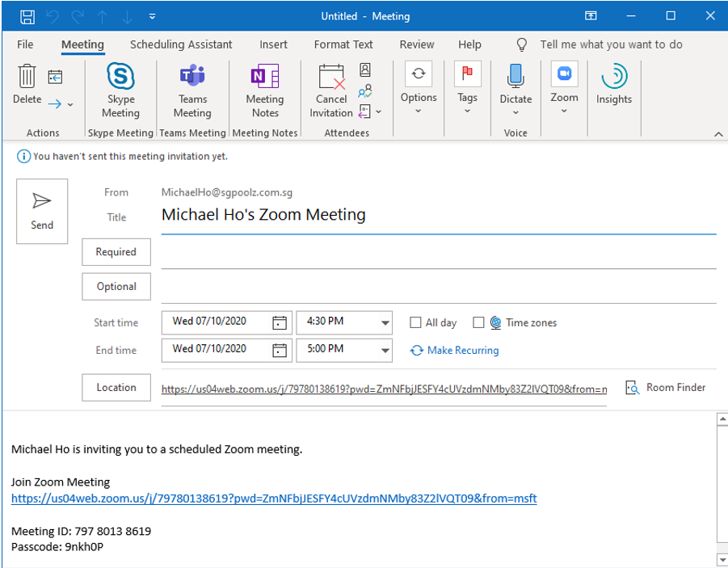Viewport: 728px width, 568px height.
Task: Select the Meeting ribbon tab
Action: tap(82, 44)
